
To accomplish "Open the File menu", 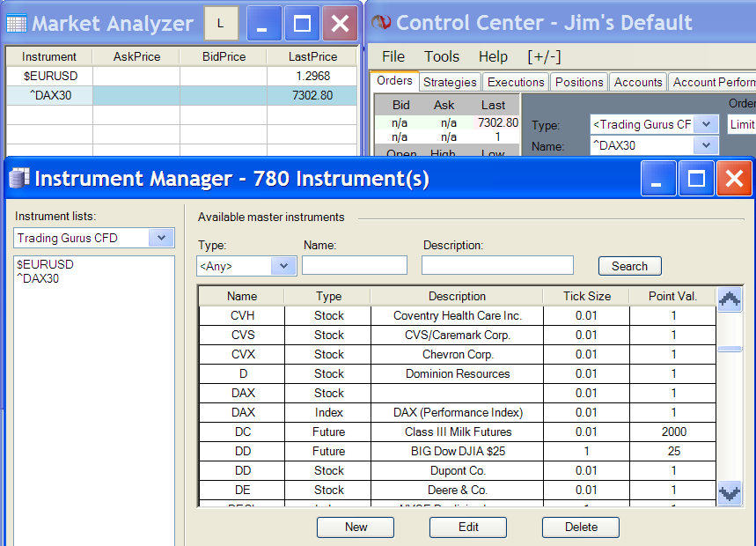I will pyautogui.click(x=393, y=56).
